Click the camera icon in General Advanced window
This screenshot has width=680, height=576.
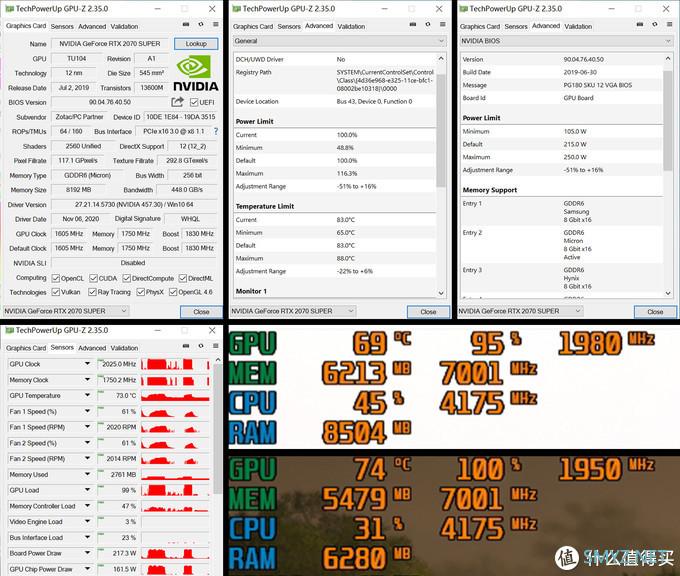[413, 25]
